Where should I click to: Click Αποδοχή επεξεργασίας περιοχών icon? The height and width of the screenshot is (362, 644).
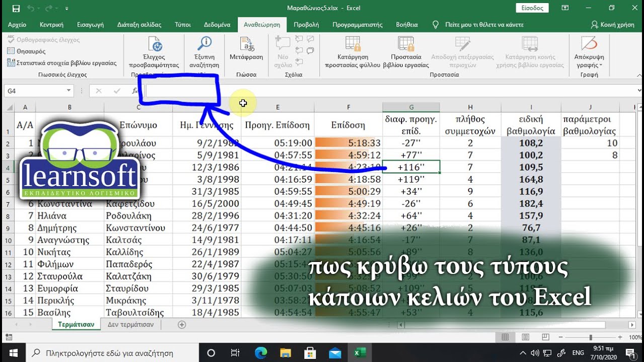462,44
